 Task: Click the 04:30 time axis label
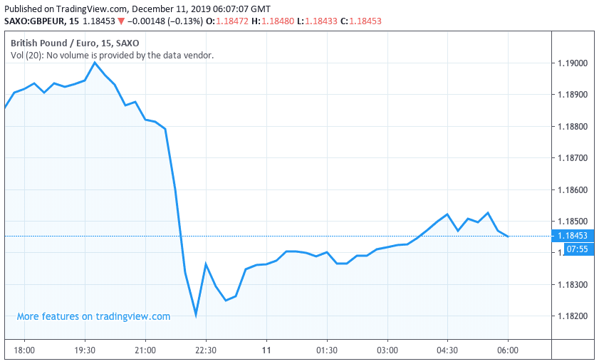click(x=447, y=351)
